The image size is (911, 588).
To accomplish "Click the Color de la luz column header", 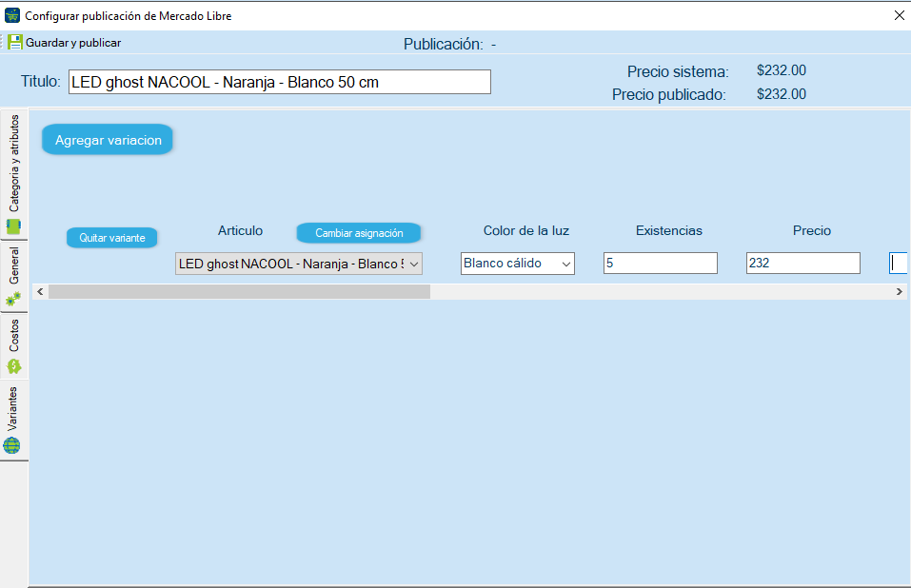I will tap(526, 230).
